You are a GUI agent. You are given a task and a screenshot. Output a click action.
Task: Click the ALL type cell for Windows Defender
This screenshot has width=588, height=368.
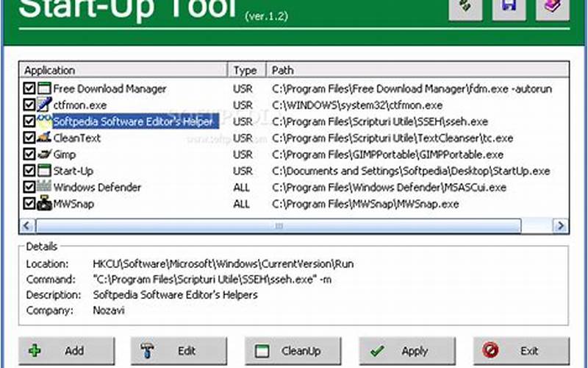[x=241, y=188]
